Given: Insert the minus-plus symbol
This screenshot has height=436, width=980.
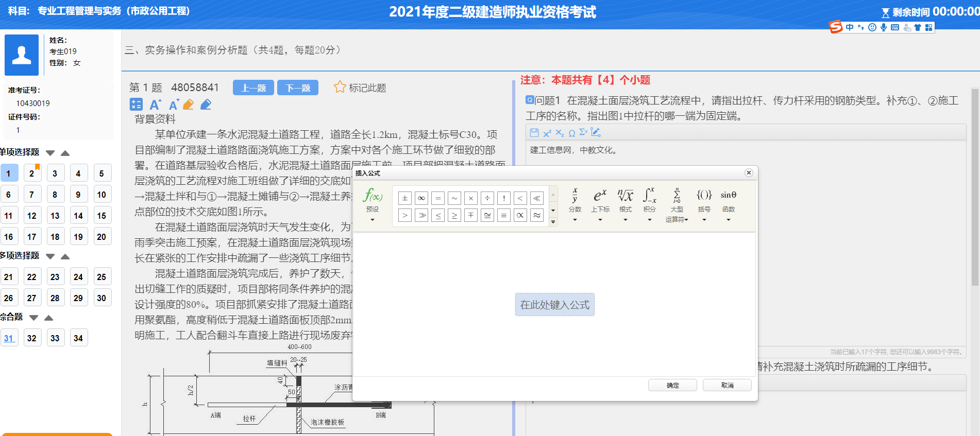Looking at the screenshot, I should pyautogui.click(x=471, y=215).
